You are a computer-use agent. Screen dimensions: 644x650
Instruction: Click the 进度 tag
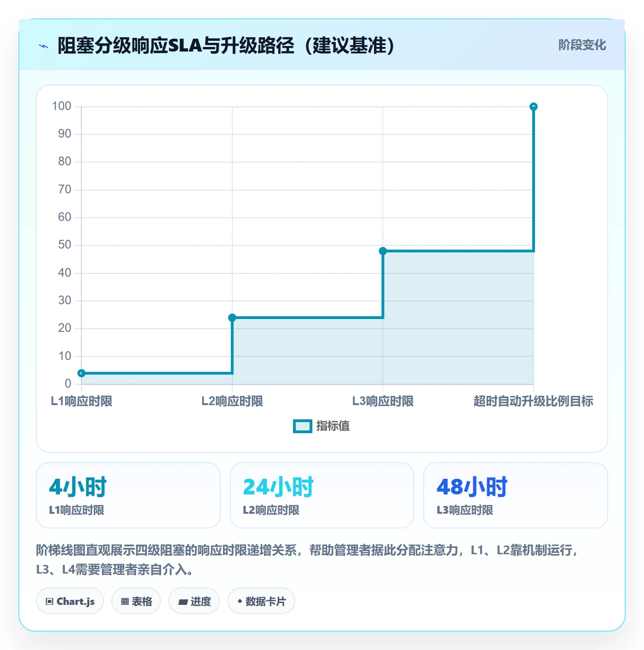(194, 601)
